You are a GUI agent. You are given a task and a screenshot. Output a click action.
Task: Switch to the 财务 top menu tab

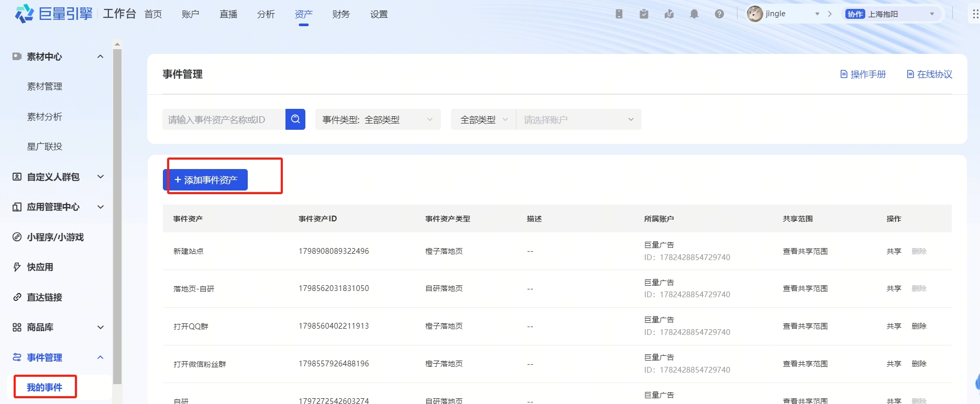[341, 14]
